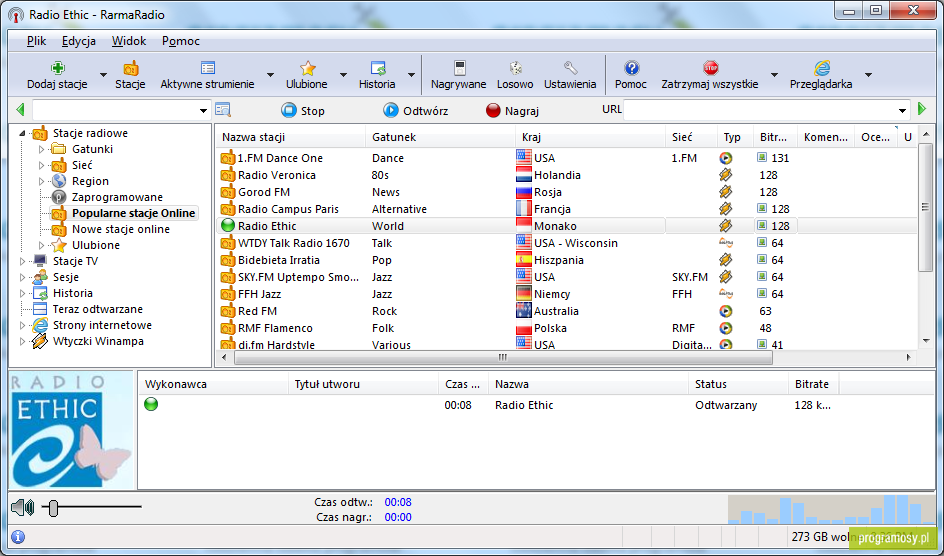This screenshot has height=556, width=944.
Task: Click the volume slider handle
Action: coord(53,507)
